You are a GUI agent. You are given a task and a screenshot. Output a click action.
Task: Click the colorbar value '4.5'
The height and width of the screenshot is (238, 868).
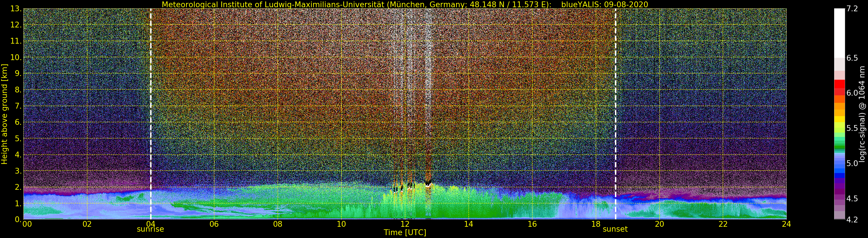tap(852, 199)
